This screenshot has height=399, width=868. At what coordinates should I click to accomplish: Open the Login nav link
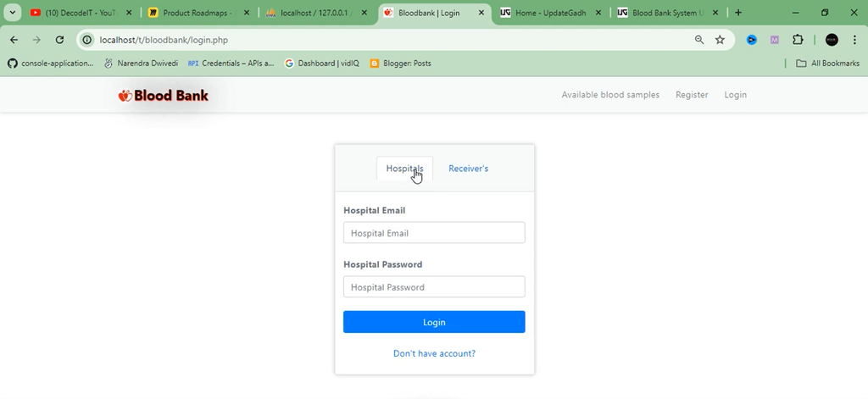pyautogui.click(x=735, y=95)
